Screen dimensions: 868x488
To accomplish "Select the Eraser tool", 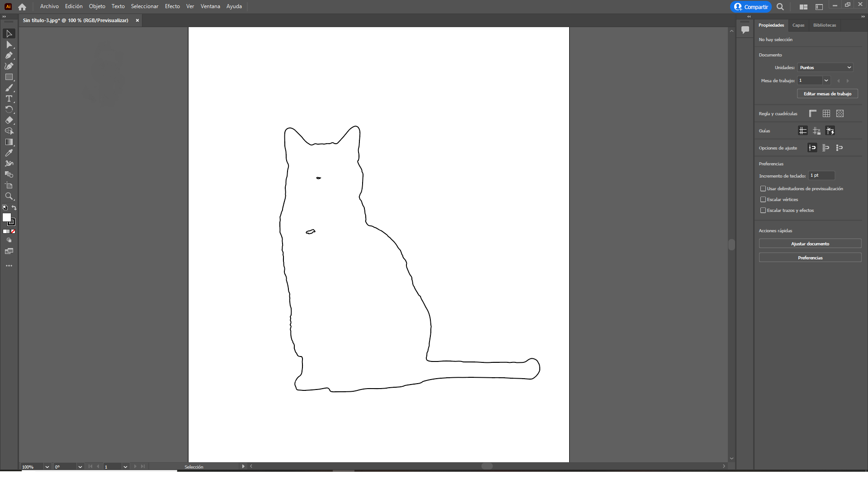I will tap(9, 121).
